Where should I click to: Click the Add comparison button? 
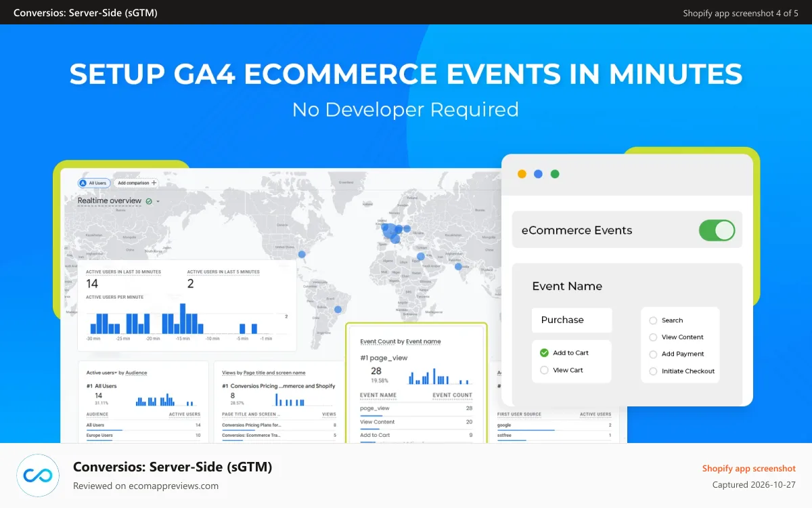click(x=135, y=183)
